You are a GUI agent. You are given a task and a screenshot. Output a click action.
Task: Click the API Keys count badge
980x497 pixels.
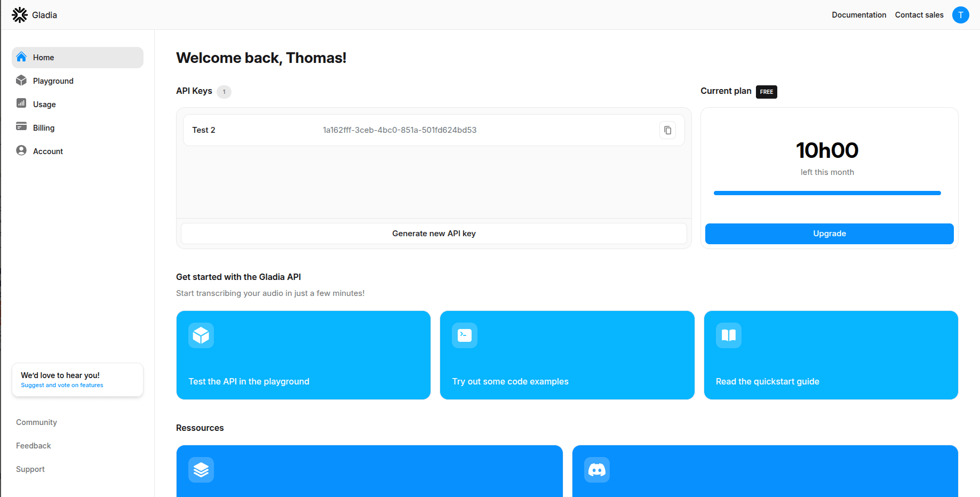tap(224, 92)
